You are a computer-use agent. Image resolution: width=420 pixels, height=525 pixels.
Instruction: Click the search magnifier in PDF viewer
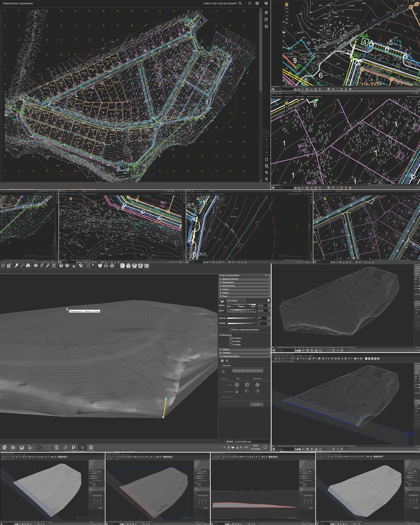coord(240,3)
